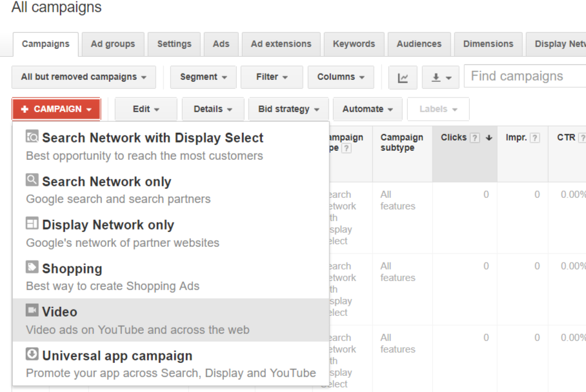Choose the Search Network only campaign type
Screen dimensions: 586x392
click(171, 190)
